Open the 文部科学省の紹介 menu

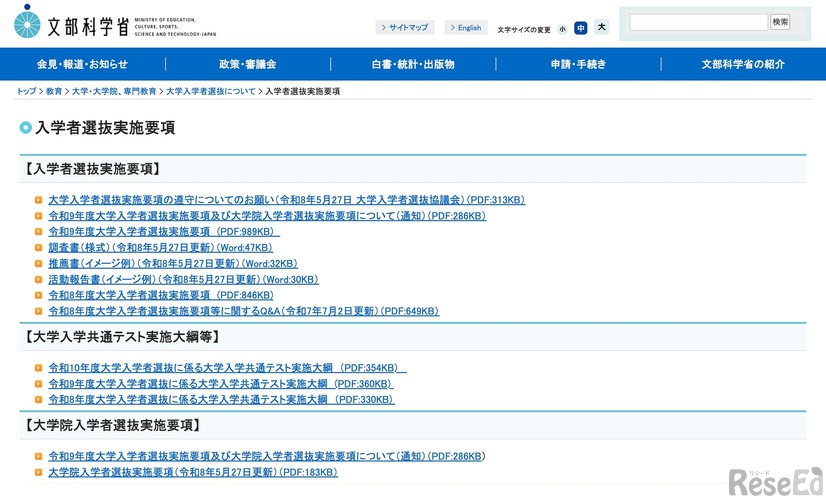pos(743,64)
